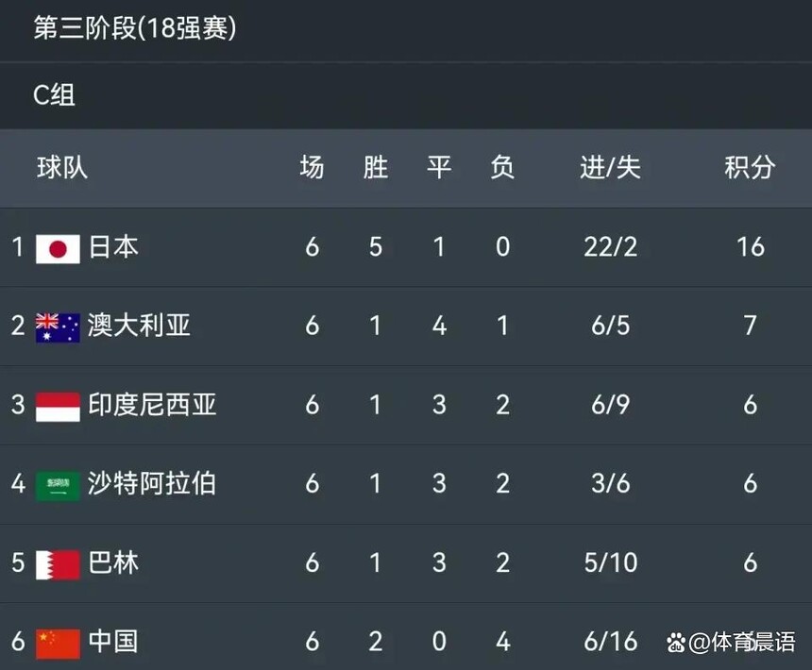Sort by the 积分 column header
The width and height of the screenshot is (812, 670).
coord(750,168)
